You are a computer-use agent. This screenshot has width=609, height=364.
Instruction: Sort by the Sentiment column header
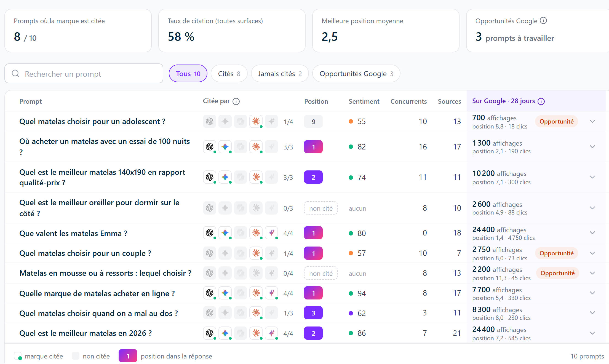pyautogui.click(x=364, y=101)
